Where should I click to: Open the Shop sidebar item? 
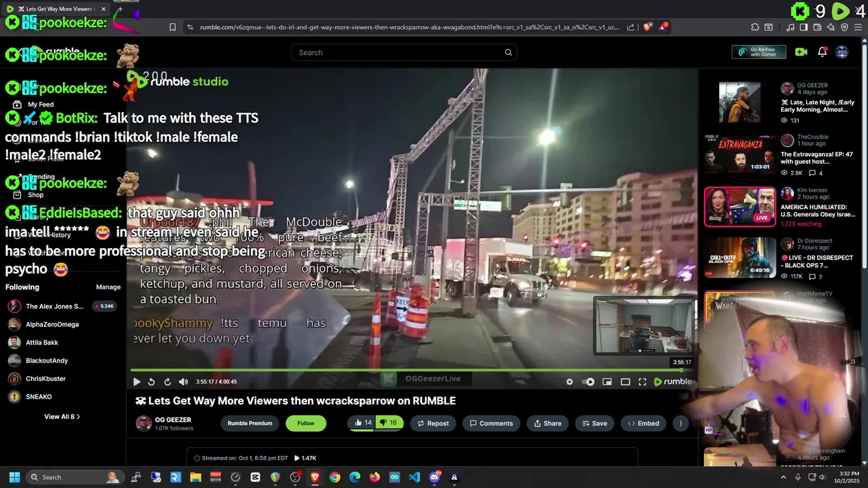[35, 195]
